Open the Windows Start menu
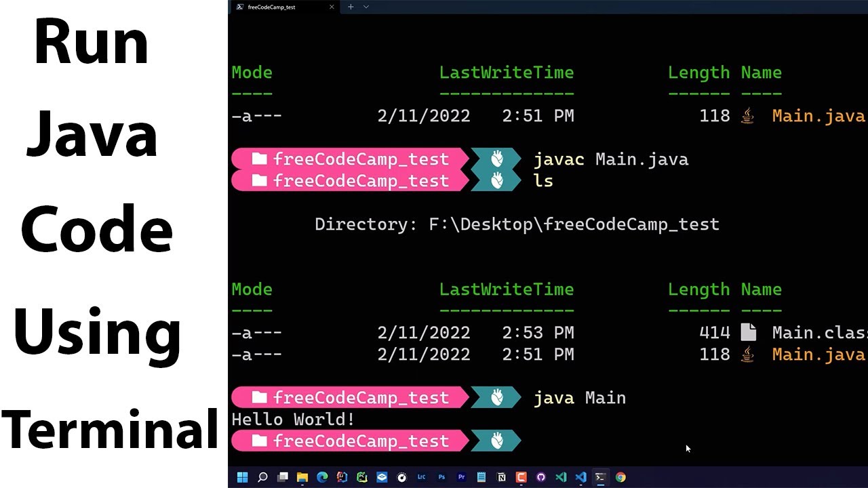This screenshot has width=868, height=488. click(242, 477)
